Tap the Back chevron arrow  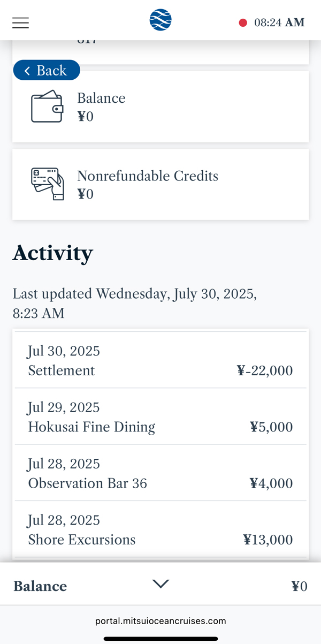(27, 71)
